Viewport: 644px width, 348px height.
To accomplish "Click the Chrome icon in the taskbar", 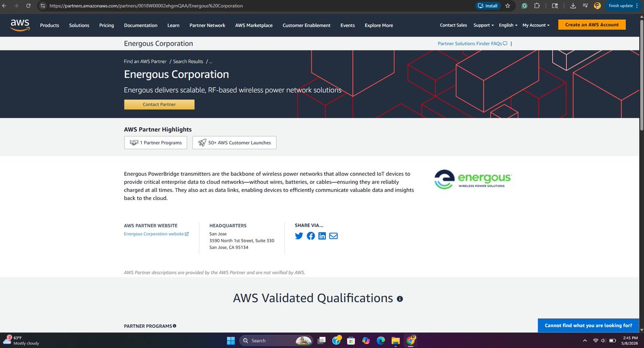I will click(x=411, y=340).
